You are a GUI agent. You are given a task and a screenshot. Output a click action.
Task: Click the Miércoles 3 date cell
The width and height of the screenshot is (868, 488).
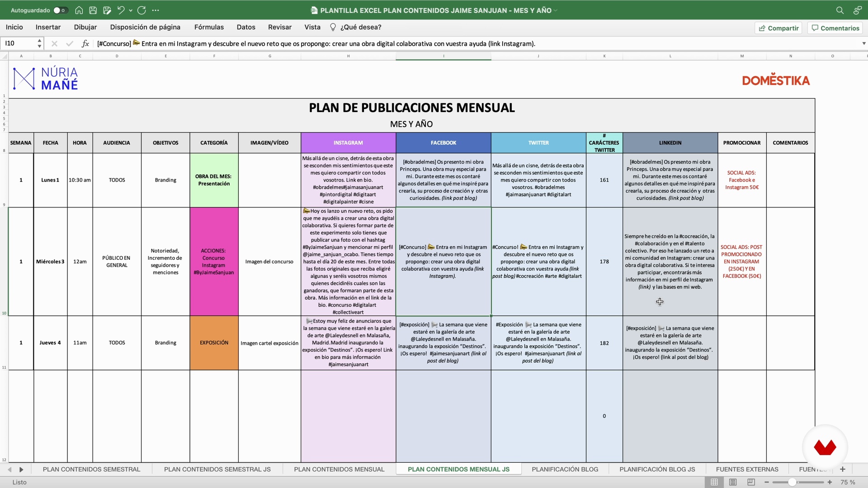click(x=50, y=262)
